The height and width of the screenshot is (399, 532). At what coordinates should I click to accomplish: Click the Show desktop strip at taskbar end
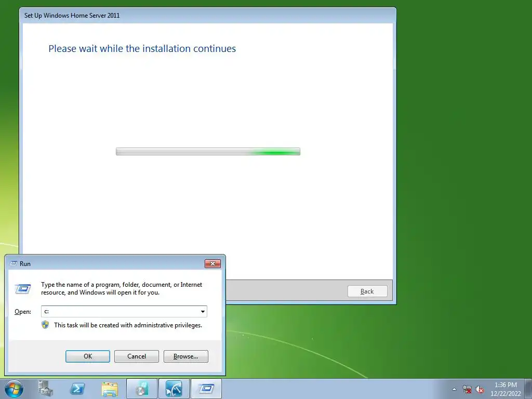[528, 389]
